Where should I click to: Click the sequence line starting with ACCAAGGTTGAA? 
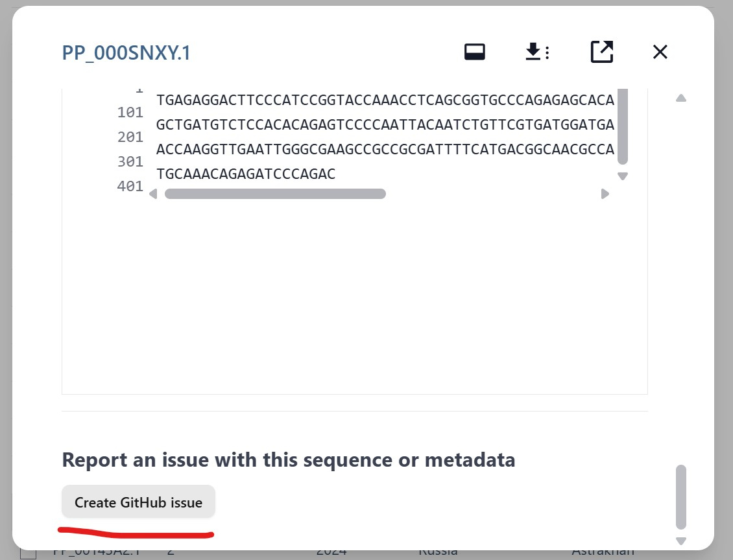pos(385,150)
